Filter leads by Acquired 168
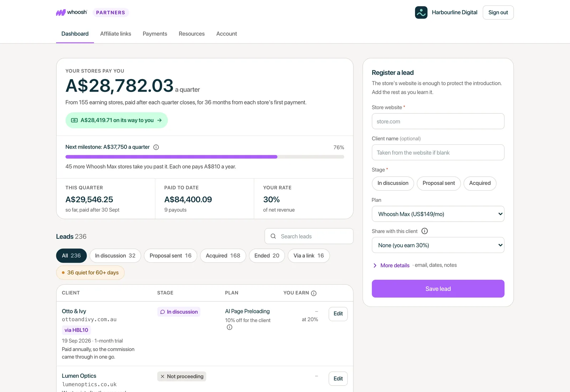 (x=223, y=256)
